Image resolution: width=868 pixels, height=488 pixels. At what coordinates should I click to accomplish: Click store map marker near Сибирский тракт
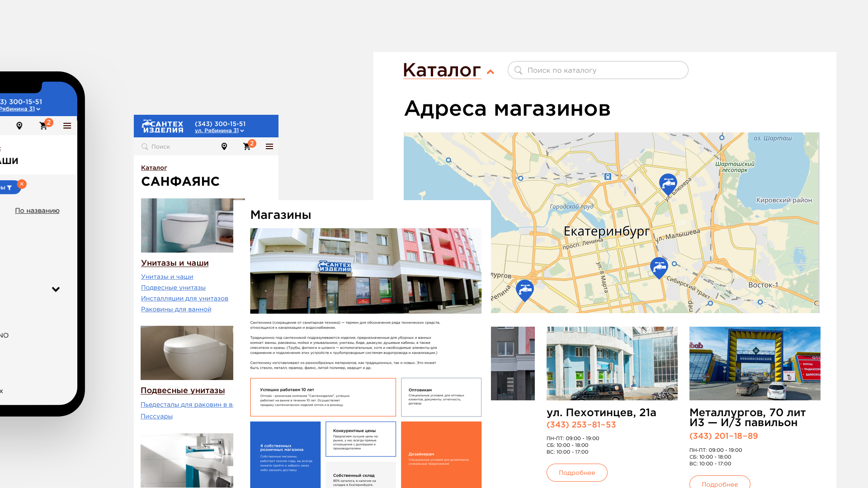[x=659, y=268]
